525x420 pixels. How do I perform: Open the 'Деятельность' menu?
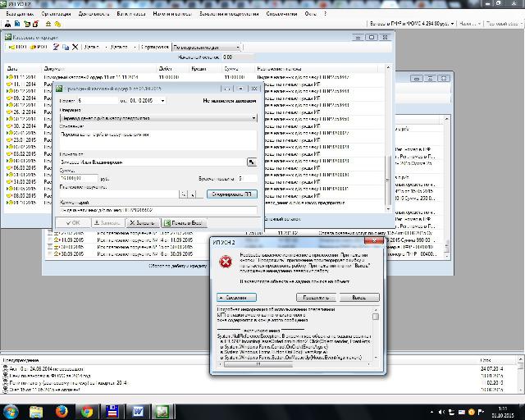coord(94,14)
